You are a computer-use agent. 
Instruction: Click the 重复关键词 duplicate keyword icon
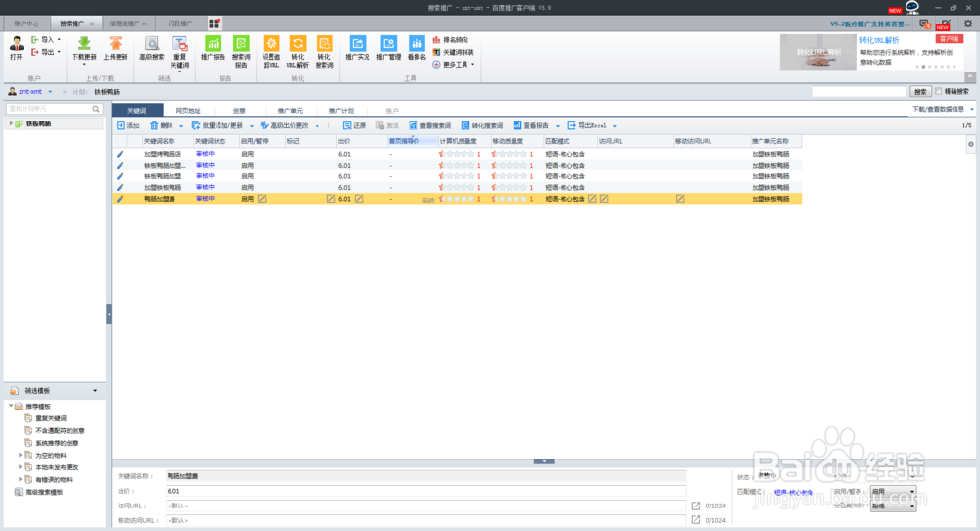(x=180, y=43)
